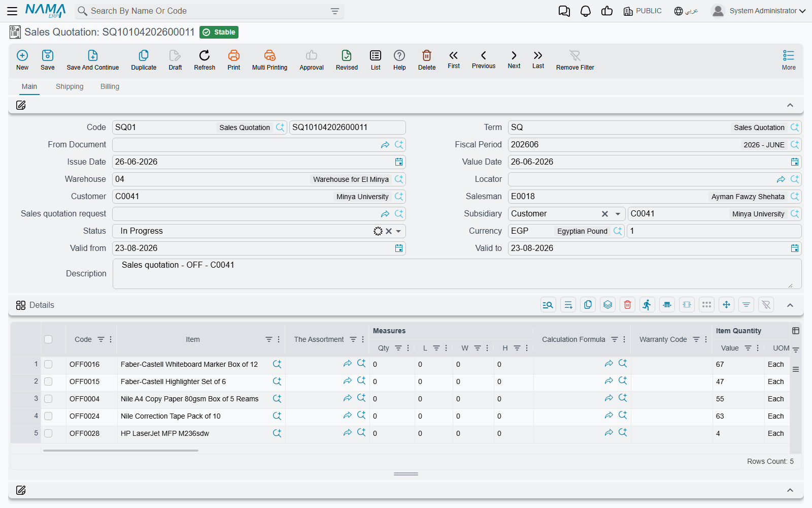Open the Item column options menu
812x508 pixels.
[x=279, y=339]
